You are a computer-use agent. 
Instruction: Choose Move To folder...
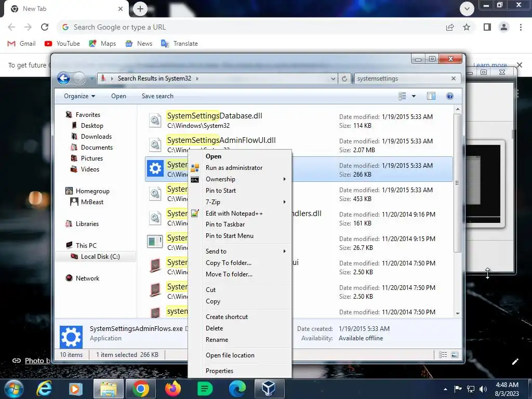click(x=240, y=274)
